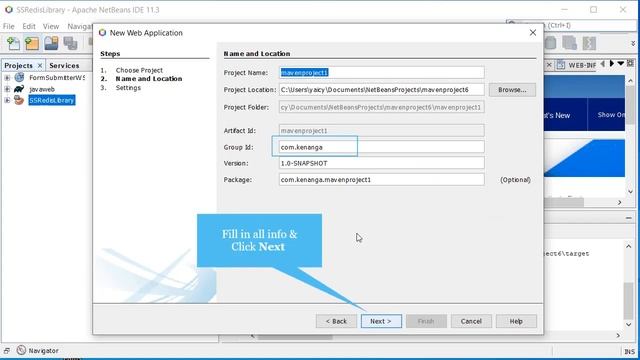Expand the javaweb project node

point(7,89)
